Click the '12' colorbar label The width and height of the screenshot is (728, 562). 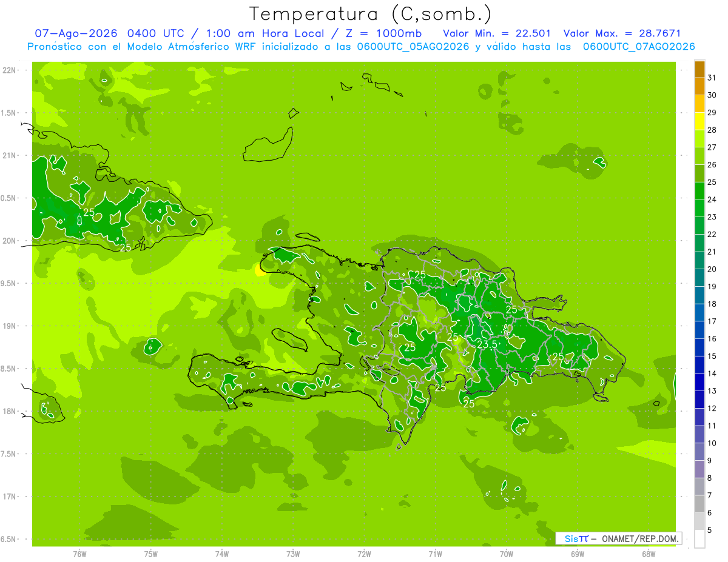(x=712, y=409)
